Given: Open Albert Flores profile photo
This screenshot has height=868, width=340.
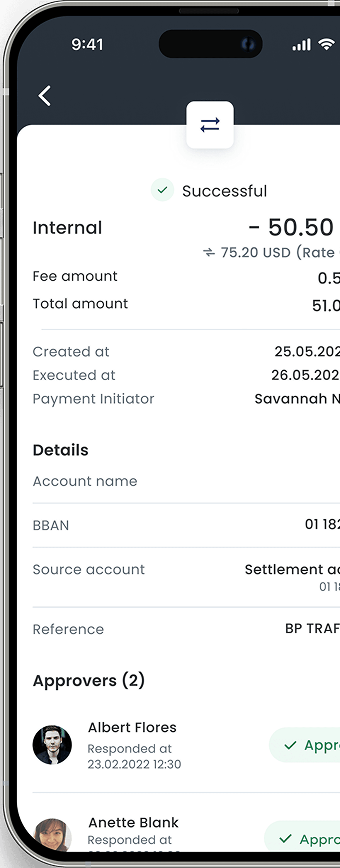Looking at the screenshot, I should pyautogui.click(x=52, y=745).
